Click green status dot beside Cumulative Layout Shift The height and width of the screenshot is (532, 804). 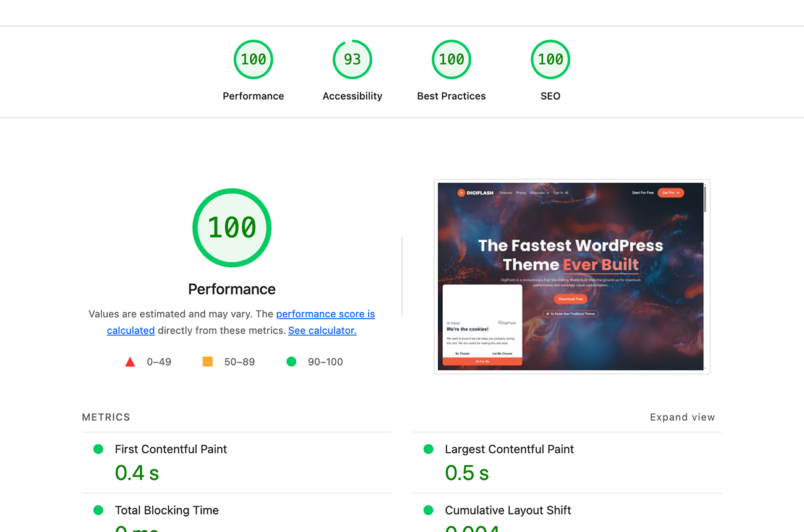[x=428, y=510]
